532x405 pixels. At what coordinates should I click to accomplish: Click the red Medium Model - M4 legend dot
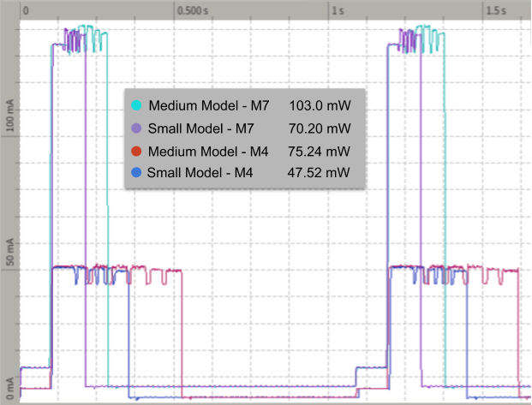click(x=136, y=151)
